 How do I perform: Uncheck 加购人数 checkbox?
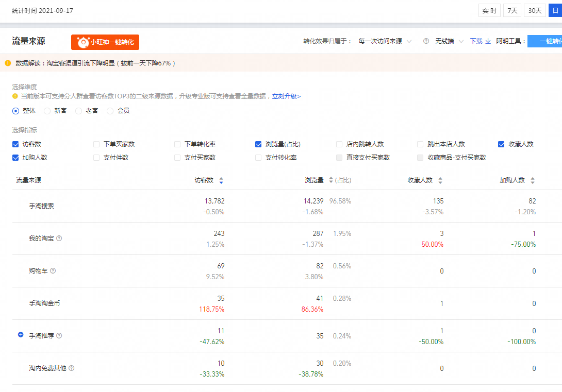pos(15,158)
